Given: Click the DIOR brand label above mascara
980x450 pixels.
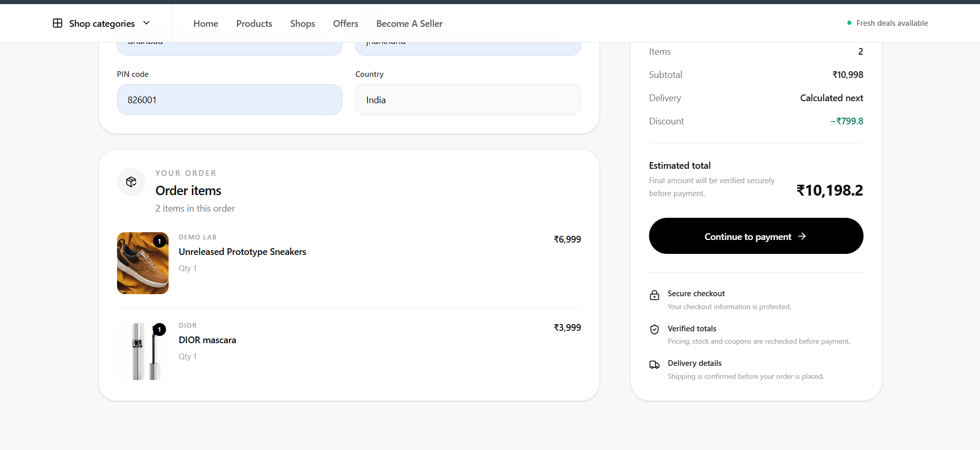Looking at the screenshot, I should tap(188, 326).
